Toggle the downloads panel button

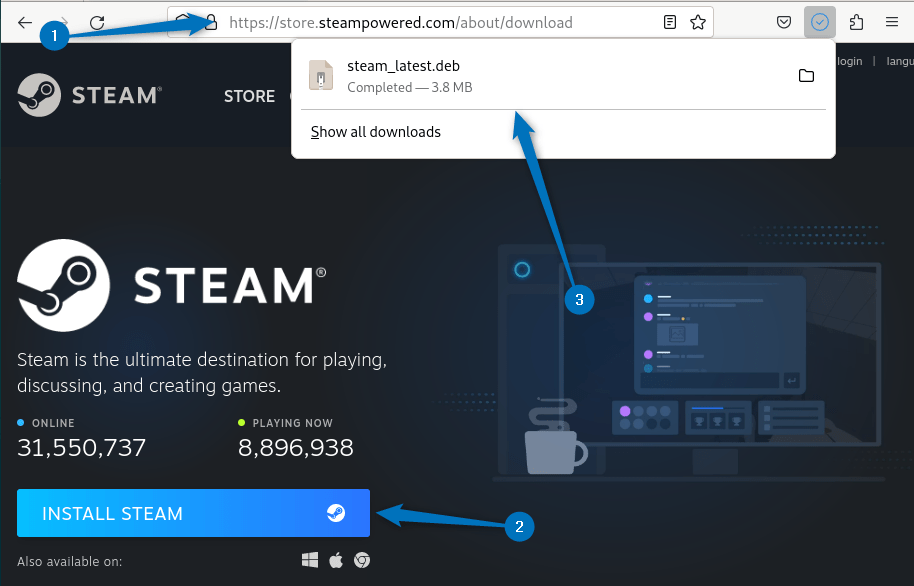pyautogui.click(x=820, y=22)
